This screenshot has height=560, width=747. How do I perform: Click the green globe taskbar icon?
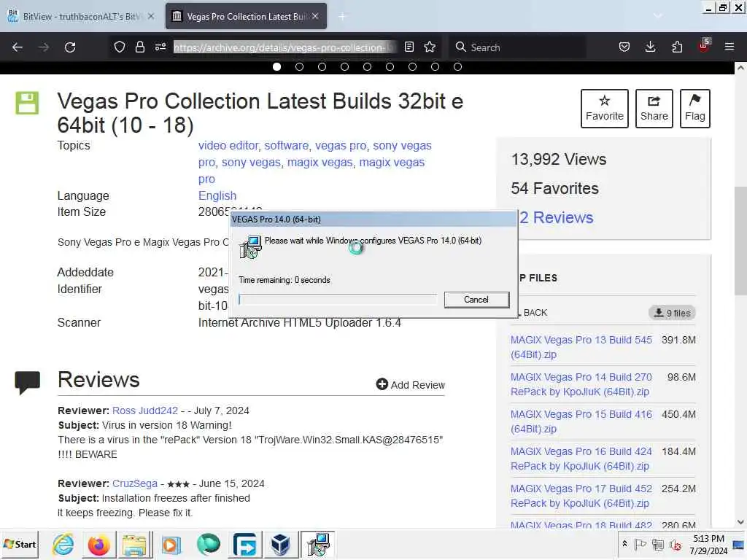[208, 544]
